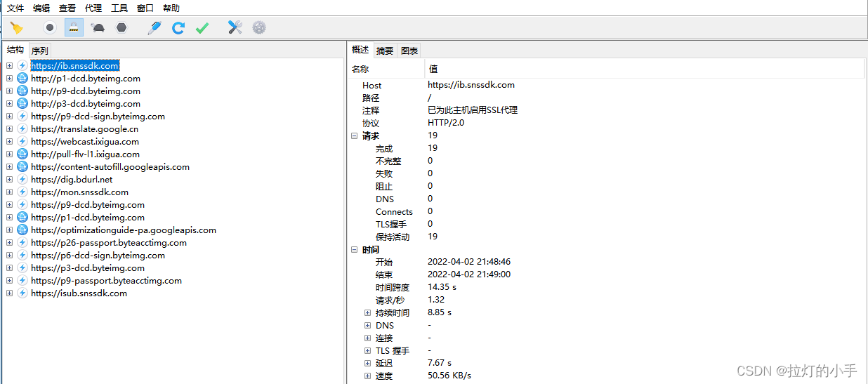Image resolution: width=868 pixels, height=384 pixels.
Task: Expand the TLS 握手 row under 时间
Action: (367, 350)
